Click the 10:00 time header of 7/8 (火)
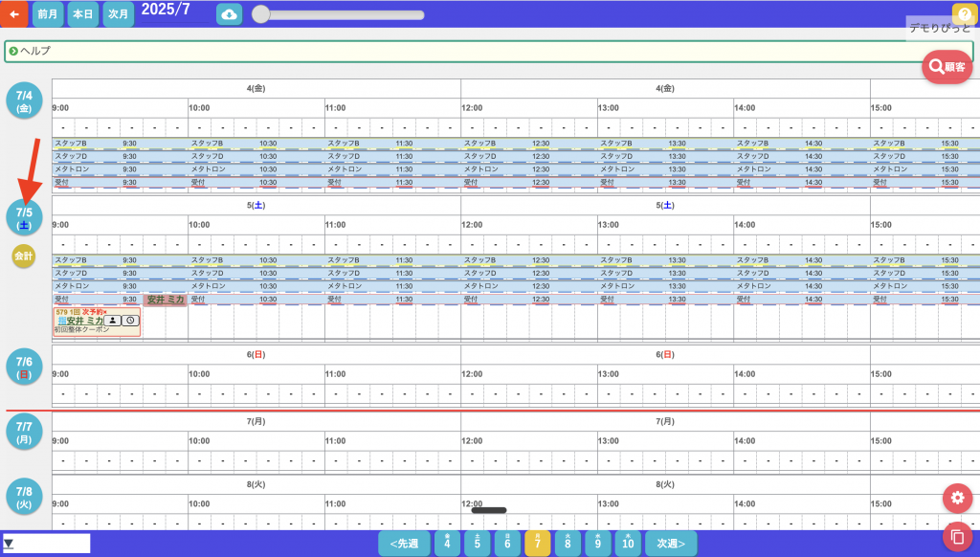The image size is (980, 557). point(199,503)
